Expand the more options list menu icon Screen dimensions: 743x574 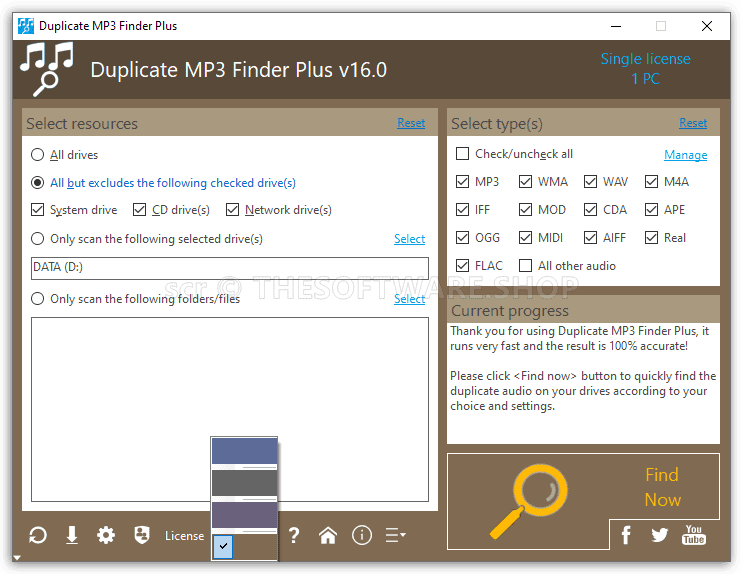[x=396, y=535]
